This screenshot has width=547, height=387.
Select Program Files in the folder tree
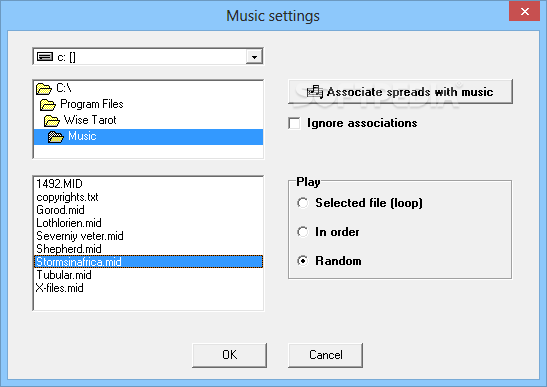tap(92, 104)
